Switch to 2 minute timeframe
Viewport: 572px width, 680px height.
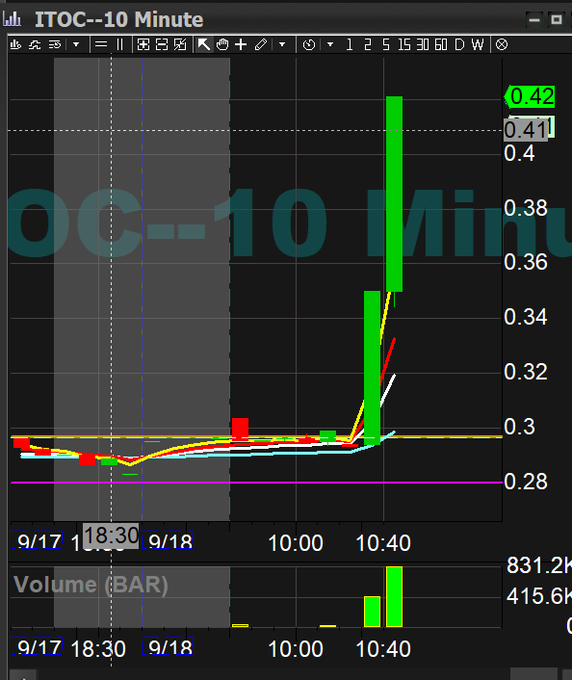(x=368, y=44)
